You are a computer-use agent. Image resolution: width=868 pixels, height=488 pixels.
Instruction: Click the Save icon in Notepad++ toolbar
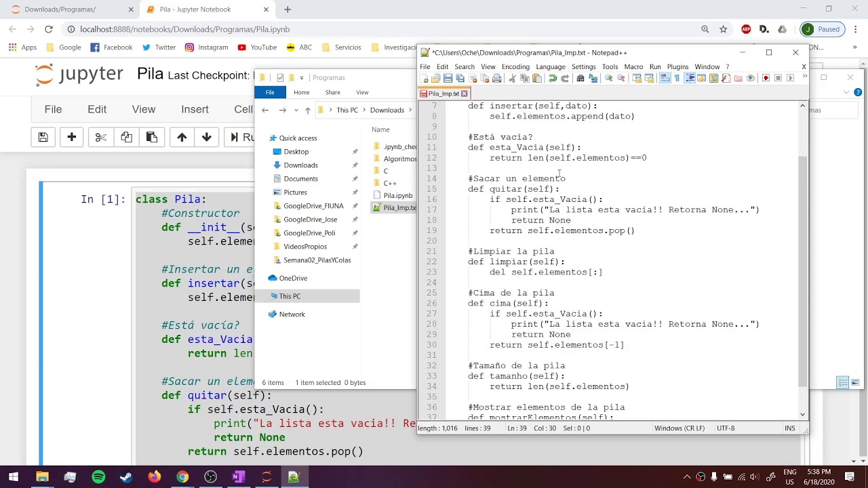tap(448, 78)
